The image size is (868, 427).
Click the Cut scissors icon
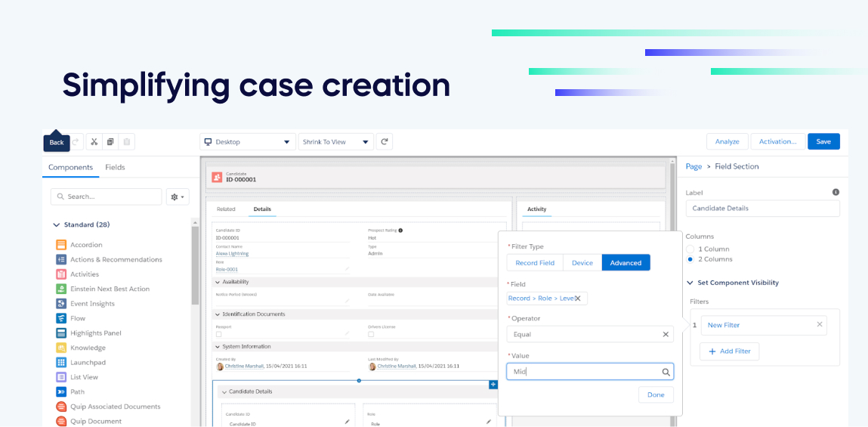pyautogui.click(x=94, y=142)
